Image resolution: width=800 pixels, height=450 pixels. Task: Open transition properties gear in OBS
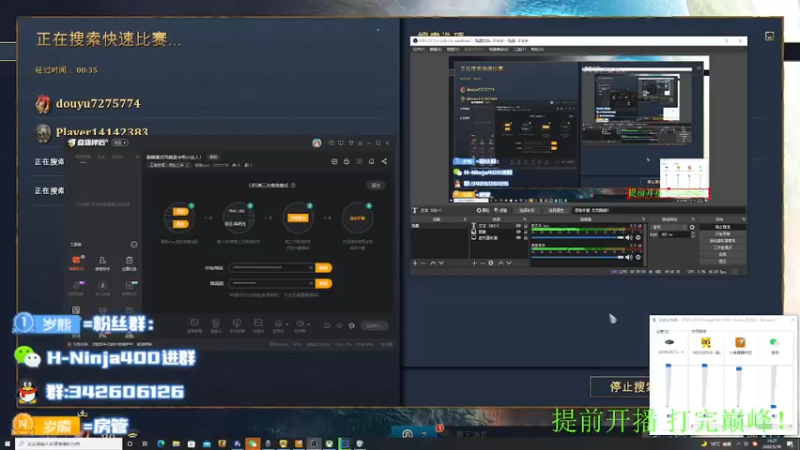[692, 227]
